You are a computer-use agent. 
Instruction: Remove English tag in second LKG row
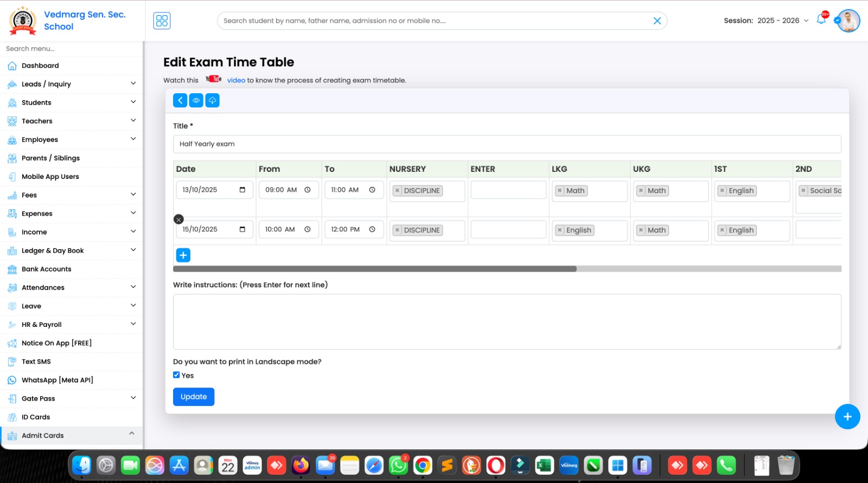click(560, 230)
